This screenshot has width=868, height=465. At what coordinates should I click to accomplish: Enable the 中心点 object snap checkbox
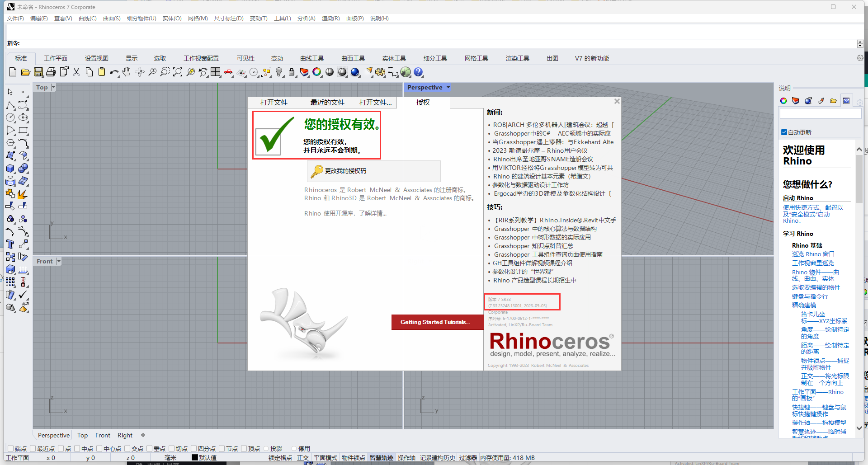tap(99, 449)
